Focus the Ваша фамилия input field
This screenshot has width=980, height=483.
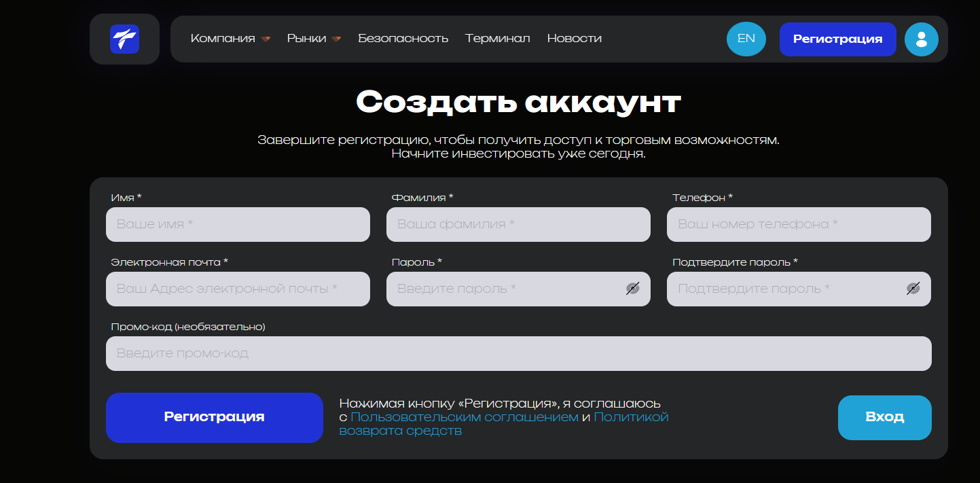tap(518, 224)
